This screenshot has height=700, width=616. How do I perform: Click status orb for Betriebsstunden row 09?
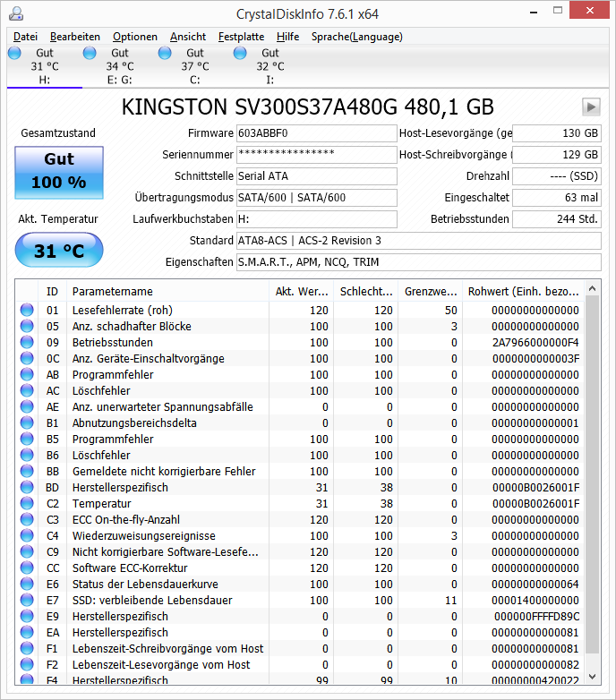click(27, 343)
